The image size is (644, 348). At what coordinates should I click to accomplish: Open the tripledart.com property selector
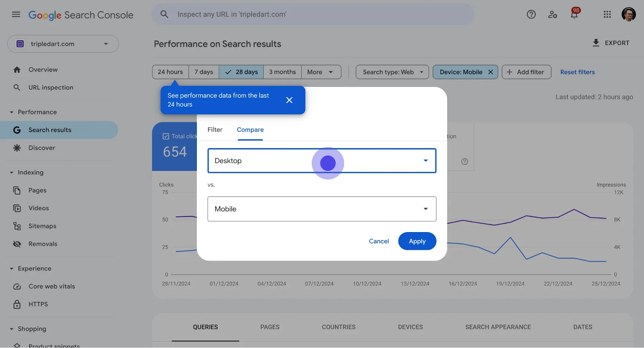point(63,44)
